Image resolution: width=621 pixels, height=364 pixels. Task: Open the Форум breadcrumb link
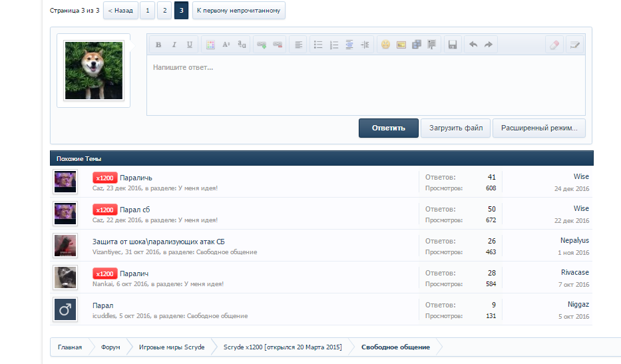coord(110,347)
